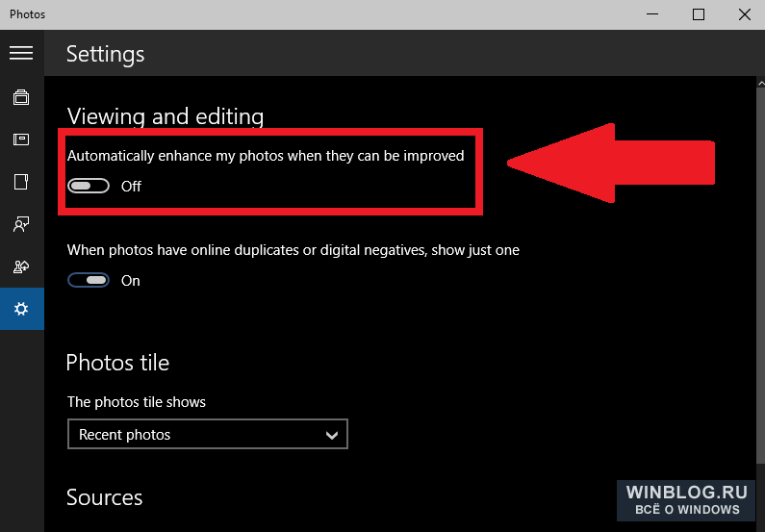Image resolution: width=765 pixels, height=532 pixels.
Task: Click the Photos tile section heading
Action: coord(117,363)
